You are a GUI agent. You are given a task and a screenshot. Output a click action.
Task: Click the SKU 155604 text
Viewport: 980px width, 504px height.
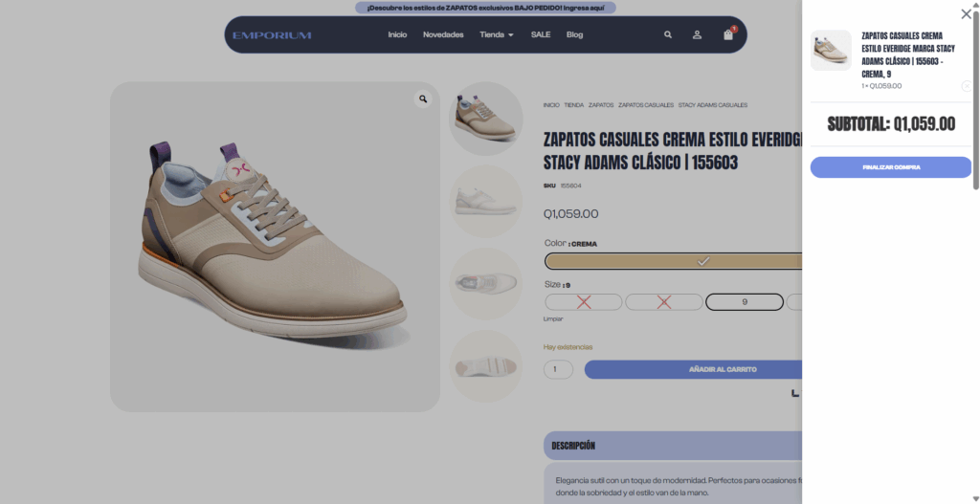tap(563, 186)
